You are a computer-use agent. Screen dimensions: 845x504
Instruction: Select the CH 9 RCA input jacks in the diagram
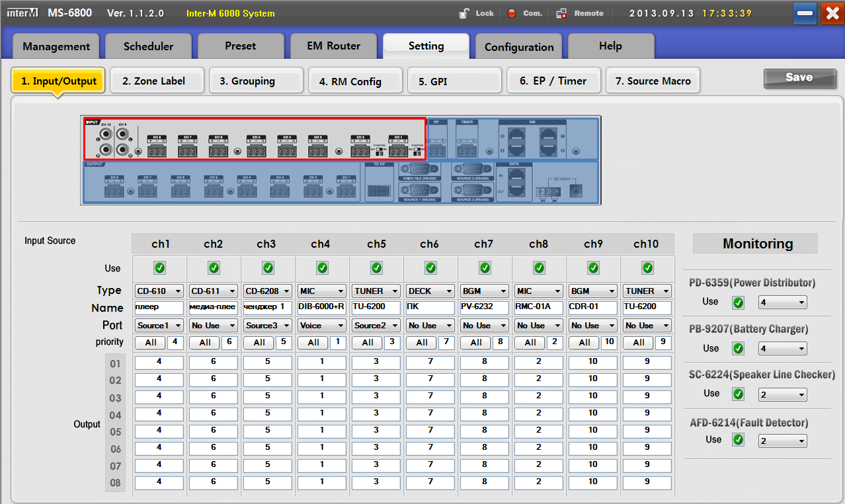click(123, 141)
